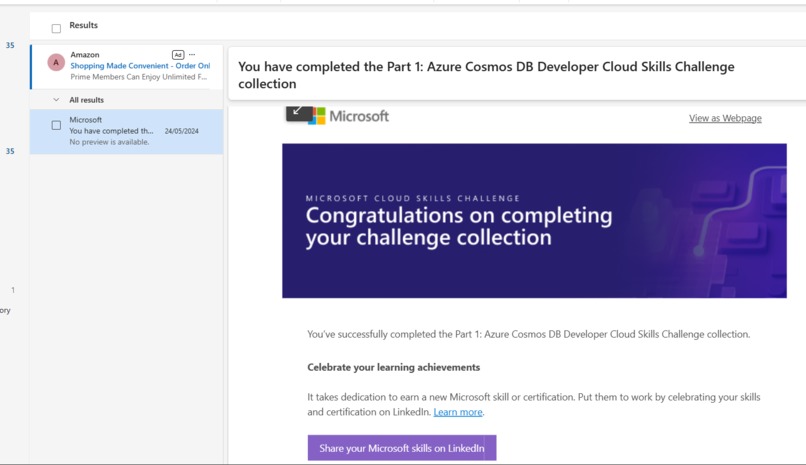
Task: Click the You've successfully completed sentence
Action: (528, 334)
